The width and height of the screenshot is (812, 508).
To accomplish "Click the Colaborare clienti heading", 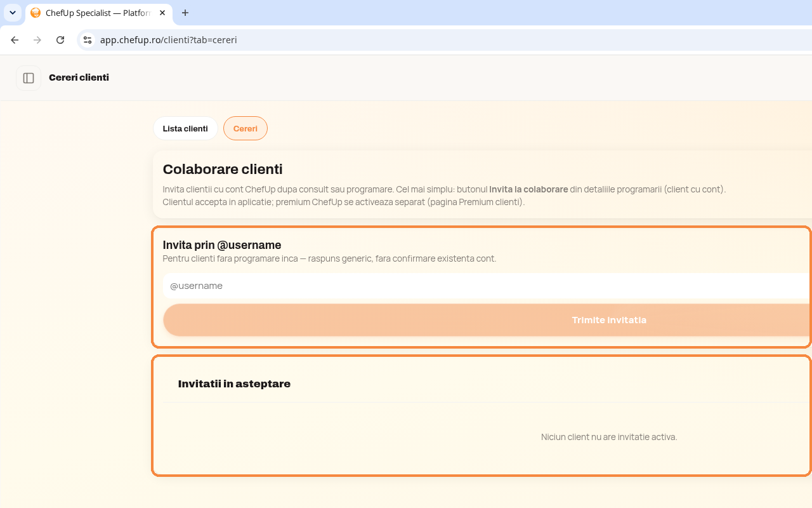I will [x=223, y=169].
